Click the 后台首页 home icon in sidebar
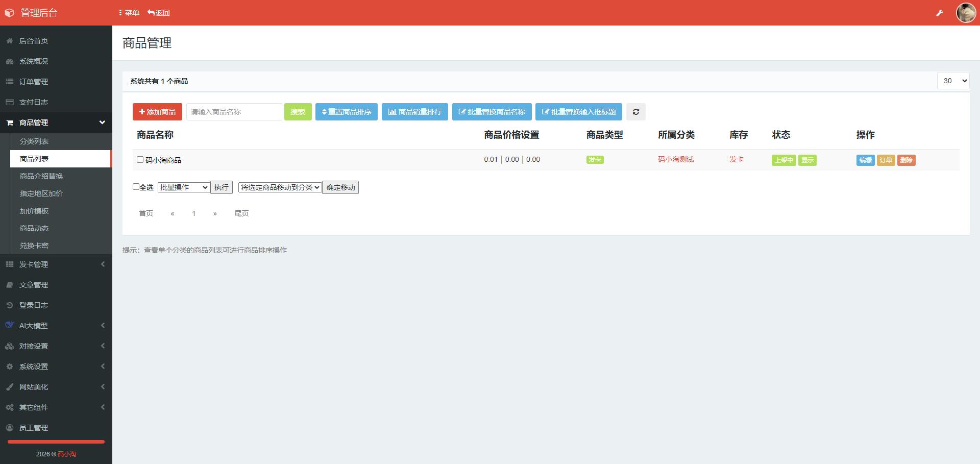This screenshot has width=980, height=464. pos(10,41)
